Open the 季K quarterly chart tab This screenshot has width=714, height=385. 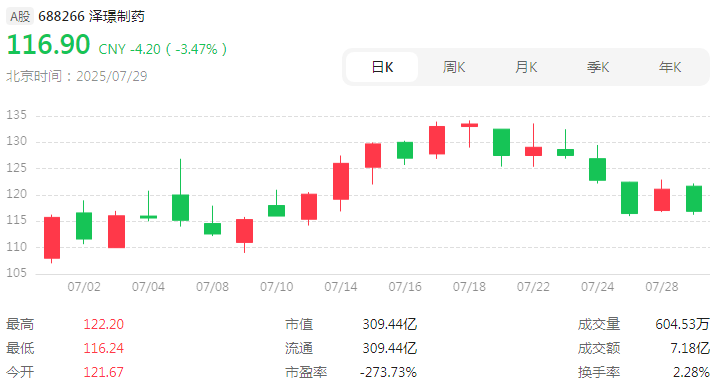pos(598,67)
